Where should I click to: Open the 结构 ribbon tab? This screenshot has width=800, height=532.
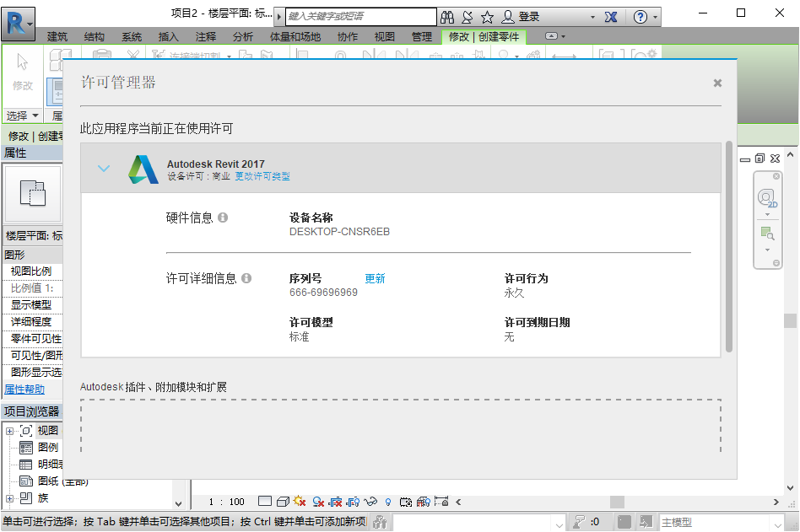click(95, 37)
